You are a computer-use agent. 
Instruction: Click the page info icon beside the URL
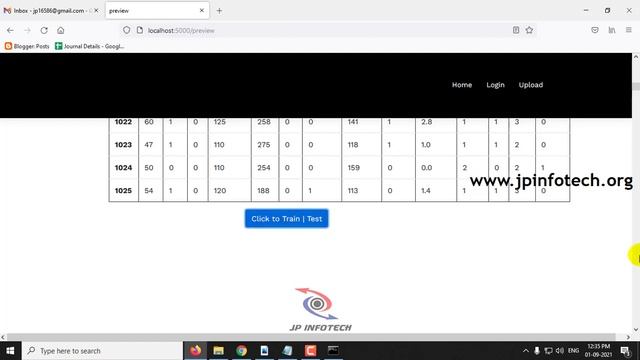(x=140, y=30)
